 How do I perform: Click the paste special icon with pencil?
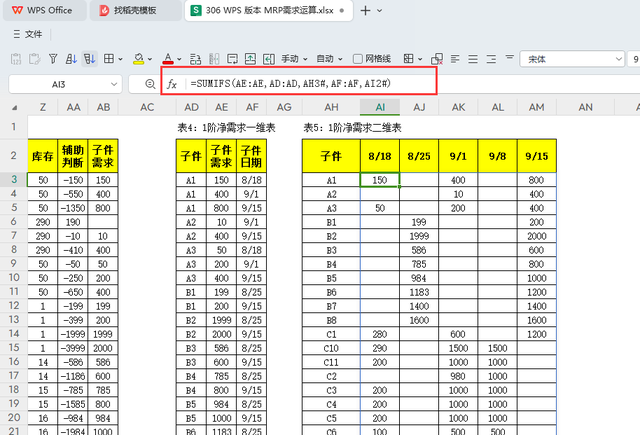(34, 59)
